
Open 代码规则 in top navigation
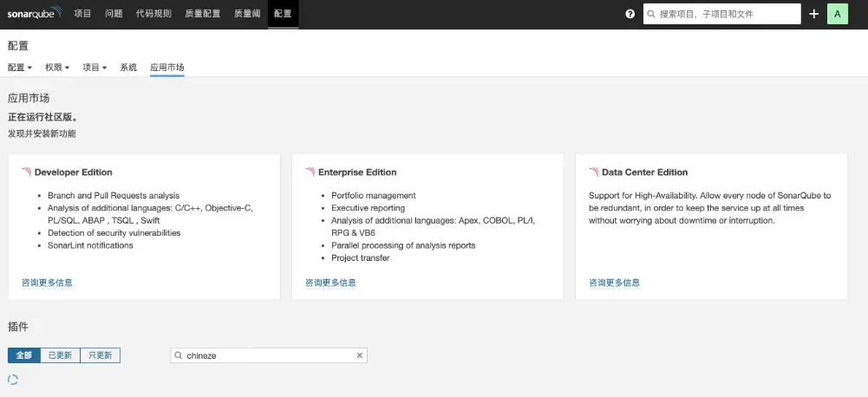pyautogui.click(x=153, y=14)
